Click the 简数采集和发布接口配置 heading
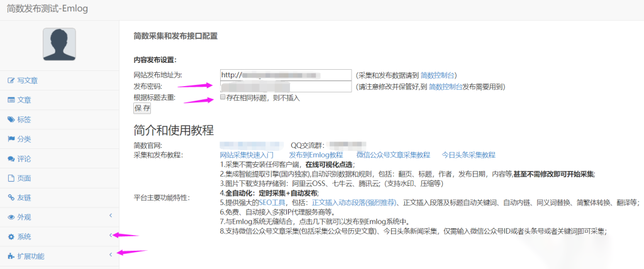Viewport: 644px width, 269px height. pos(175,36)
